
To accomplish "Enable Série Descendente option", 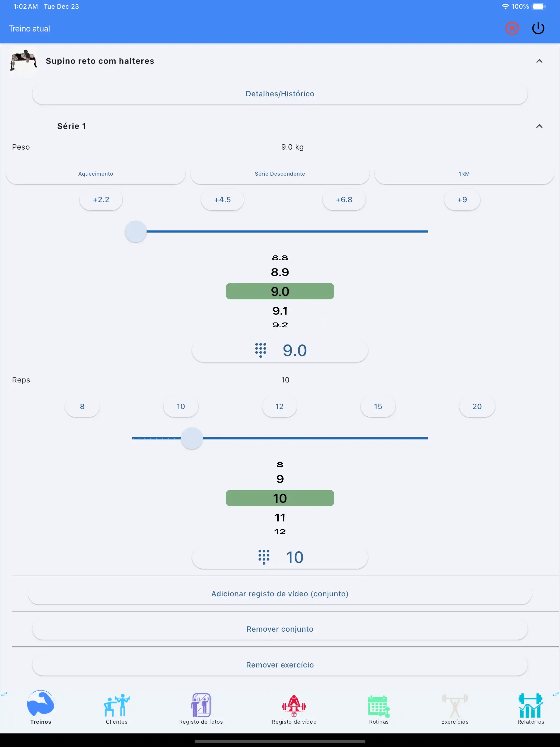I will point(280,174).
